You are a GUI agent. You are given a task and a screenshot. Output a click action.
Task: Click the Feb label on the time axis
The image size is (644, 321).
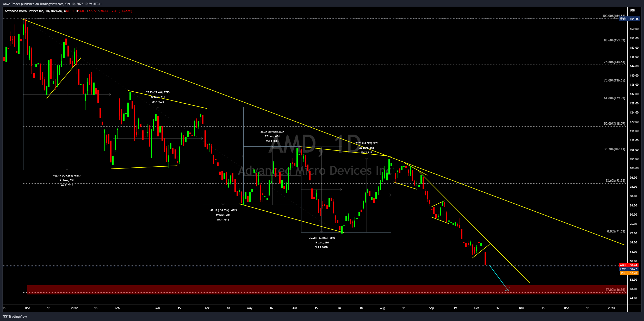click(x=117, y=308)
